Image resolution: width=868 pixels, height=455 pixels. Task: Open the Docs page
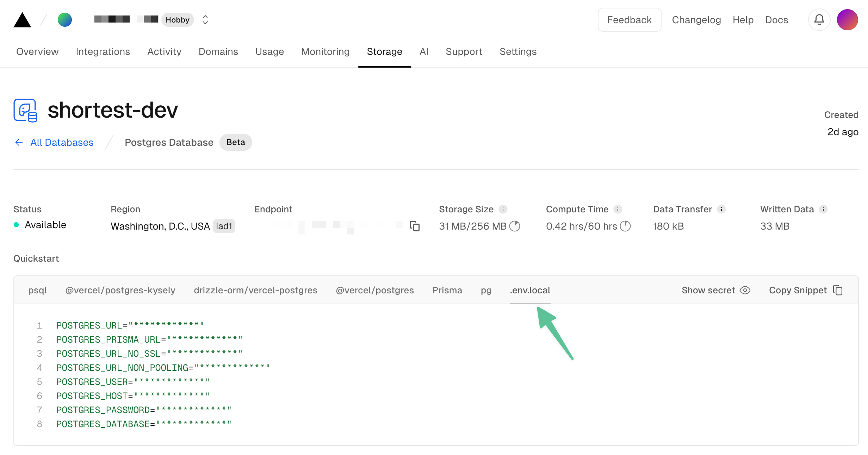tap(776, 20)
